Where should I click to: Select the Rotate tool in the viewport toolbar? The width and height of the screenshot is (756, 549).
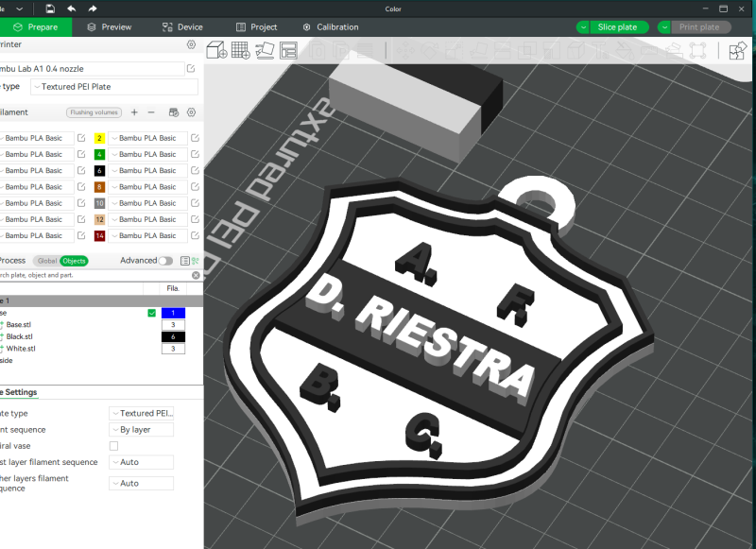tap(429, 50)
